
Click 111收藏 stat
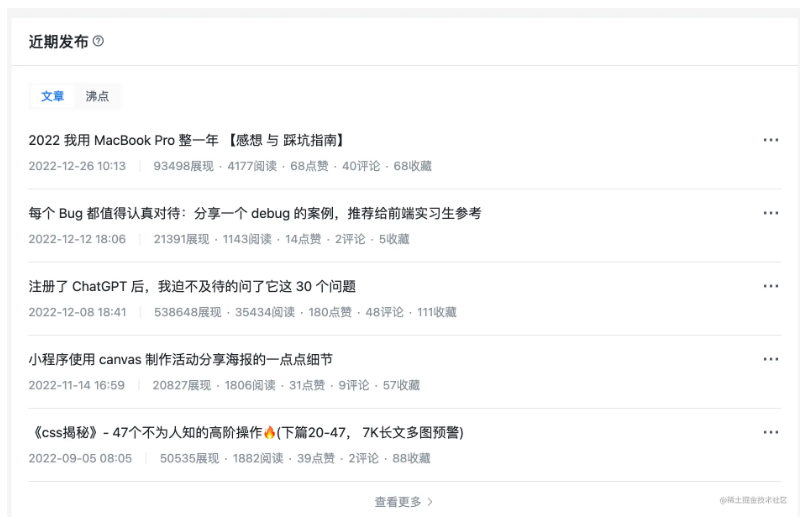[x=436, y=312]
